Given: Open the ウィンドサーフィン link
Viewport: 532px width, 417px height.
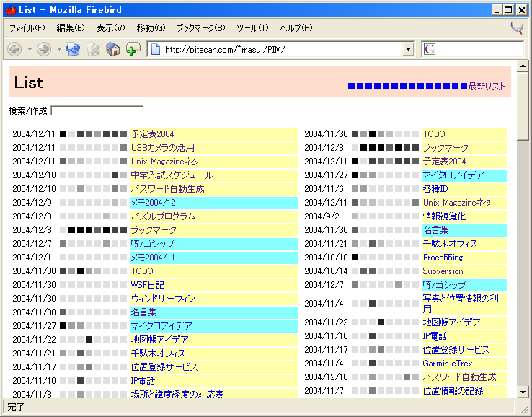Looking at the screenshot, I should click(163, 299).
